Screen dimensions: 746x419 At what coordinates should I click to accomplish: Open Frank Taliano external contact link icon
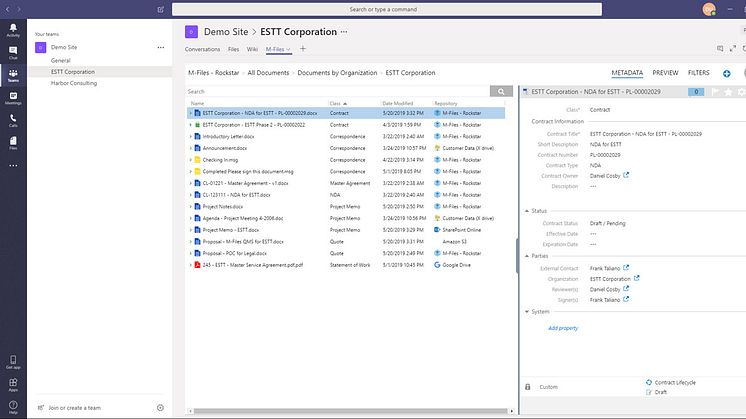(626, 268)
